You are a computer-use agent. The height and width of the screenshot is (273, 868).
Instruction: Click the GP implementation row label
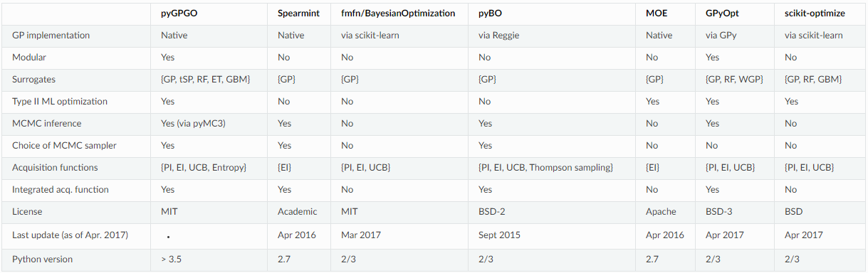coord(51,36)
